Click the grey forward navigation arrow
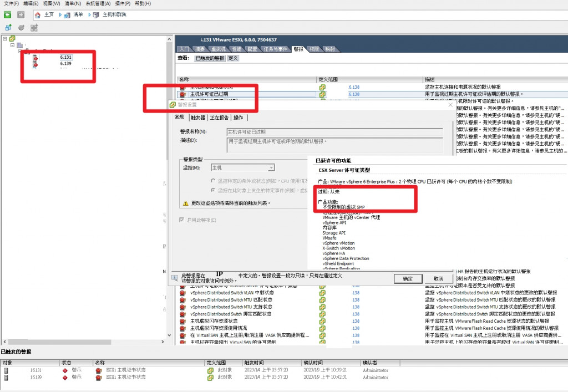 pyautogui.click(x=21, y=14)
